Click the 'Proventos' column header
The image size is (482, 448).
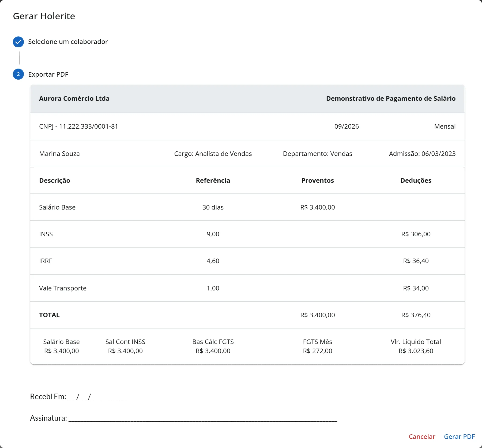pyautogui.click(x=318, y=181)
